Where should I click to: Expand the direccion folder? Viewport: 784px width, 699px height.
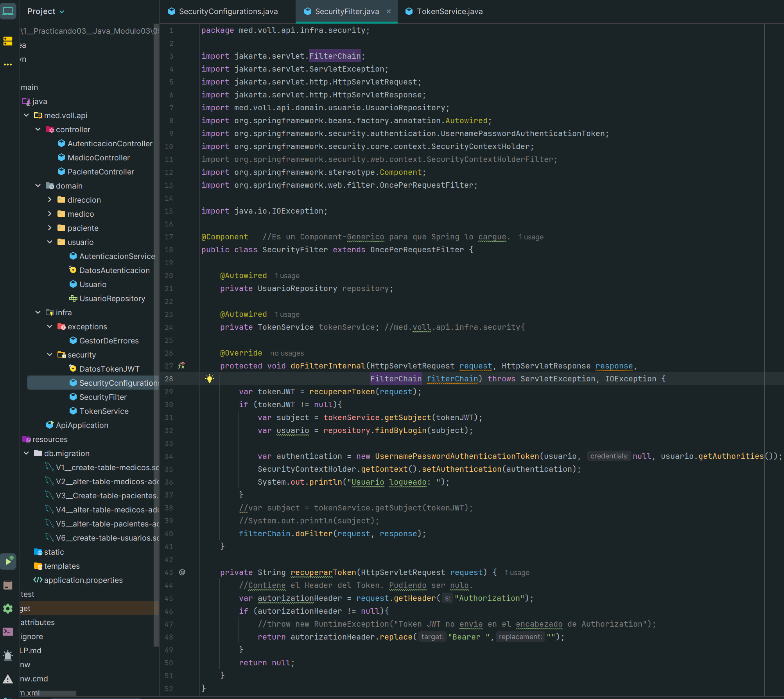(50, 199)
